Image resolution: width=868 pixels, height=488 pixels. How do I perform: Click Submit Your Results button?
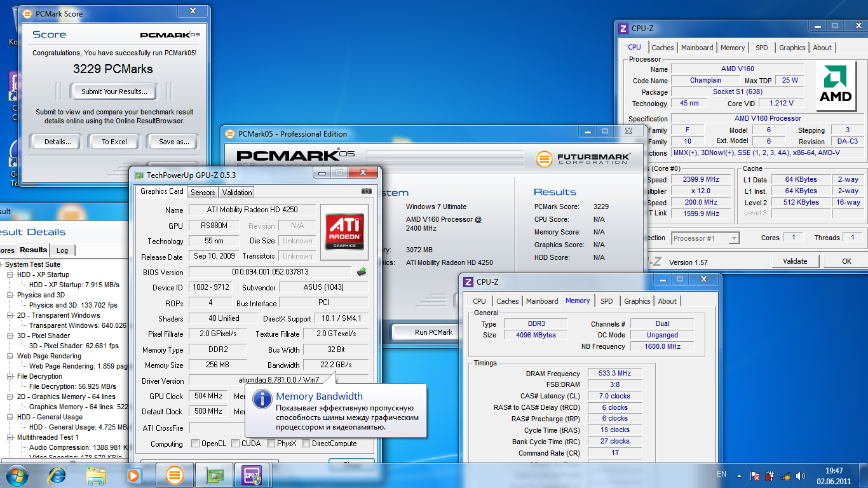click(114, 91)
